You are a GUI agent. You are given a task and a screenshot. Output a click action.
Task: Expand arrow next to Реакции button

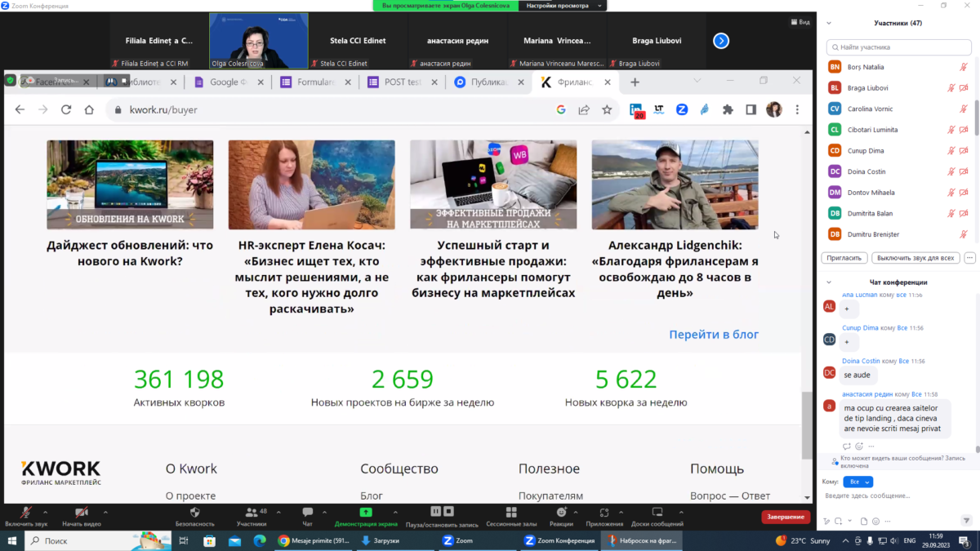(x=577, y=512)
